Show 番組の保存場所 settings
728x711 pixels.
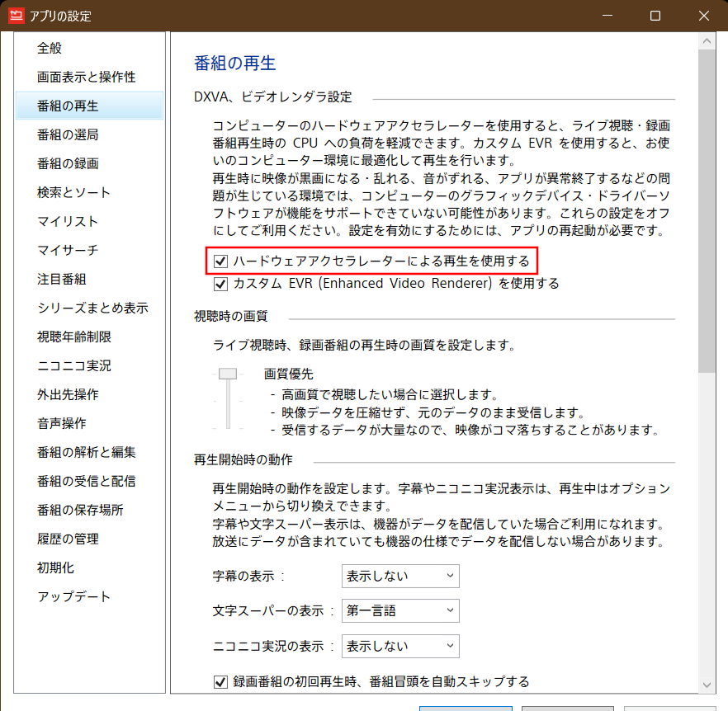pyautogui.click(x=80, y=510)
